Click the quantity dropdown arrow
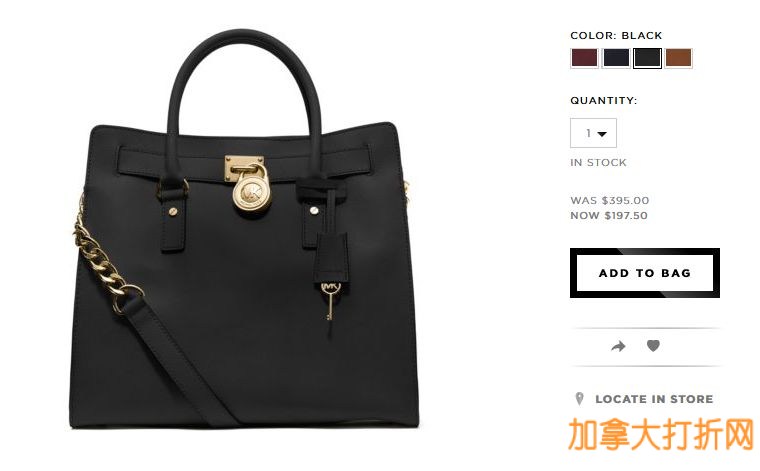 602,134
